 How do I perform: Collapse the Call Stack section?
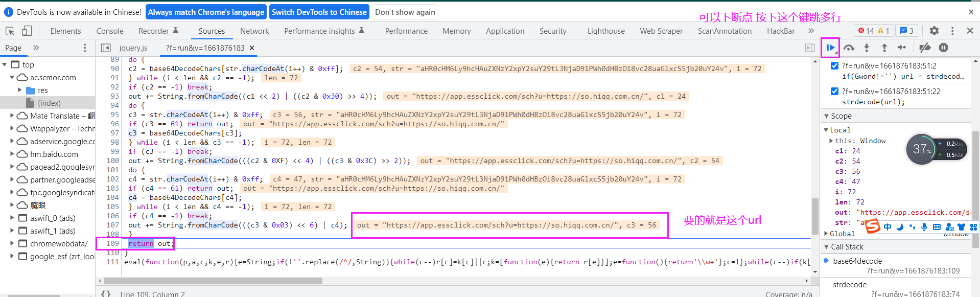pos(826,246)
